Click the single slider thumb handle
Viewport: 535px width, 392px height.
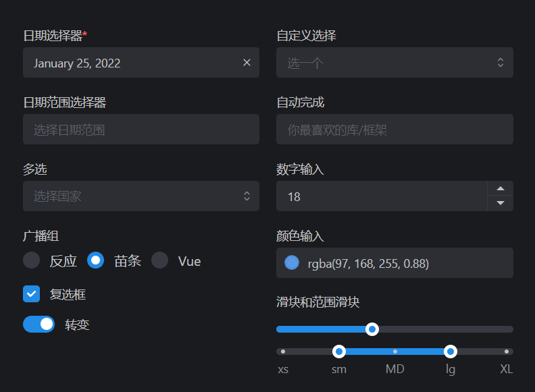click(372, 329)
